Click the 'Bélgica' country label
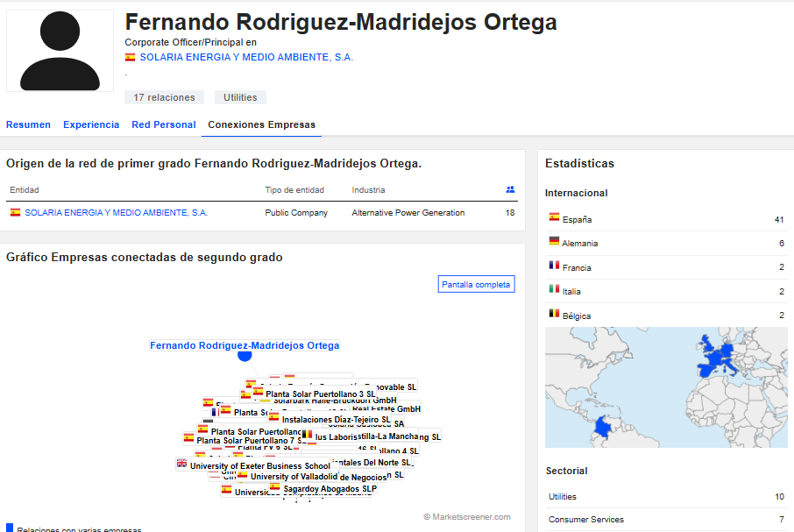This screenshot has height=532, width=794. [x=577, y=316]
